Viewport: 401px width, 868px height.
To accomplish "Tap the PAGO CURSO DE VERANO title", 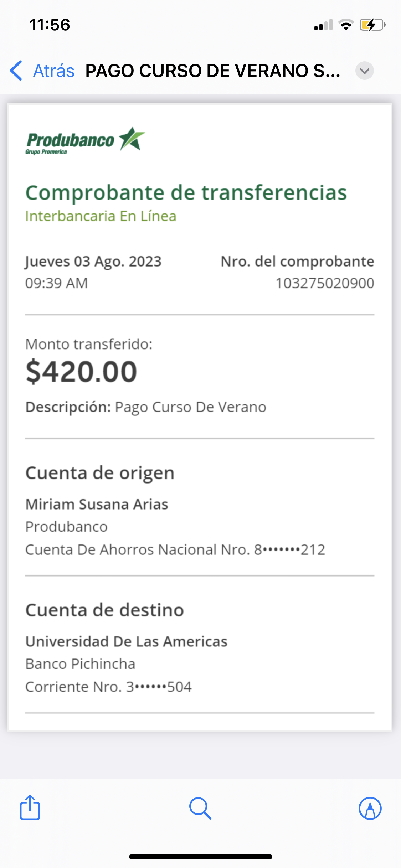I will [x=213, y=71].
